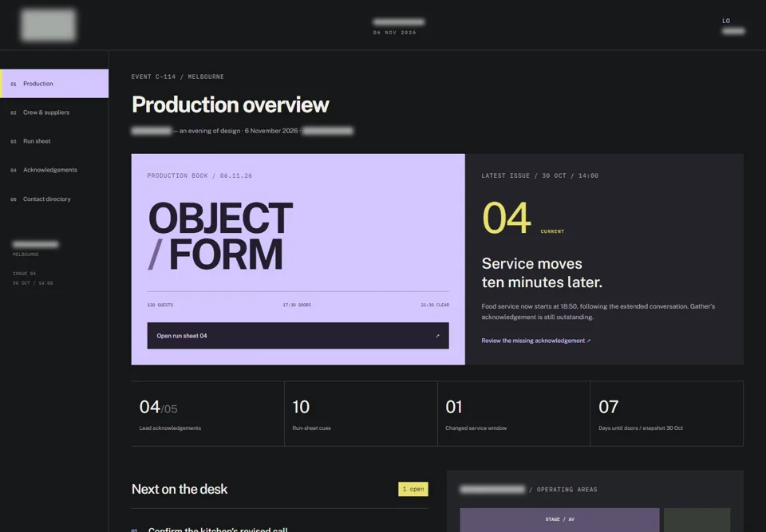Select the 07 Days until doors stat
766x532 pixels.
[667, 414]
